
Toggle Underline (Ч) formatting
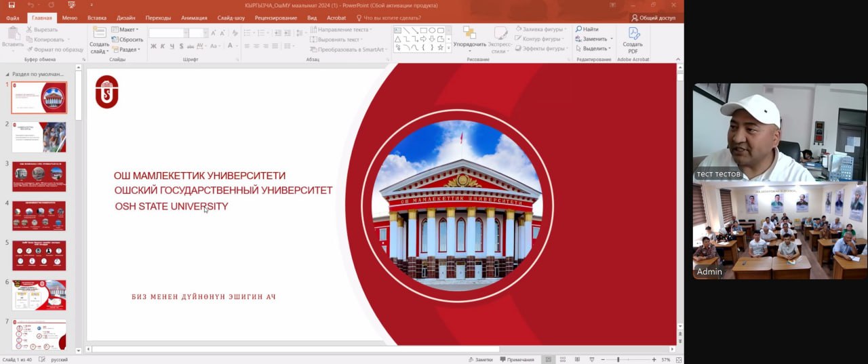[172, 46]
